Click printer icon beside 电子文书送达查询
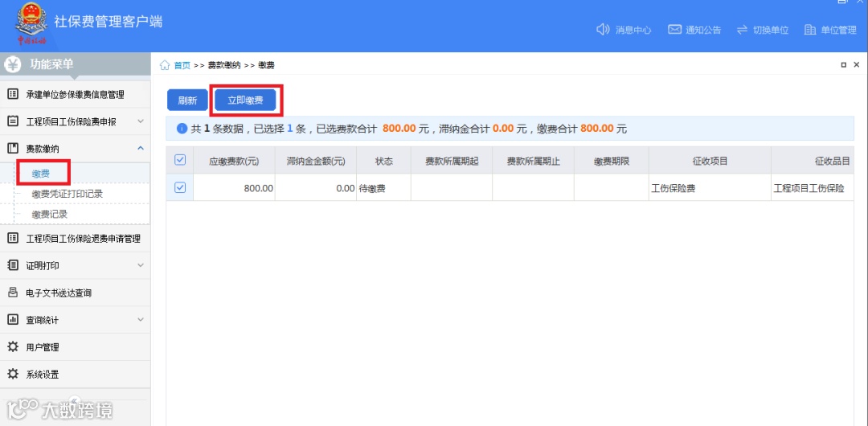The image size is (868, 426). [12, 293]
